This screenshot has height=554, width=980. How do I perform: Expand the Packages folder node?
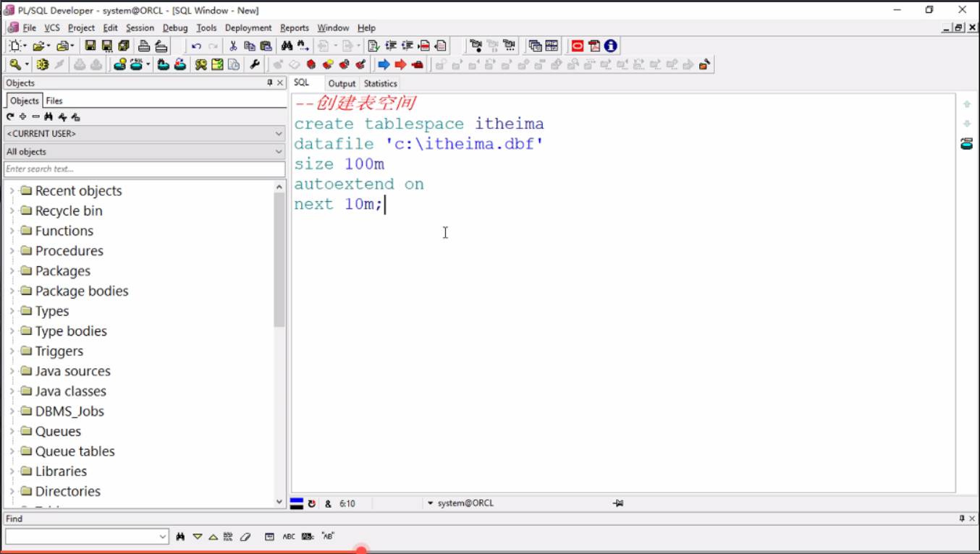pos(12,271)
